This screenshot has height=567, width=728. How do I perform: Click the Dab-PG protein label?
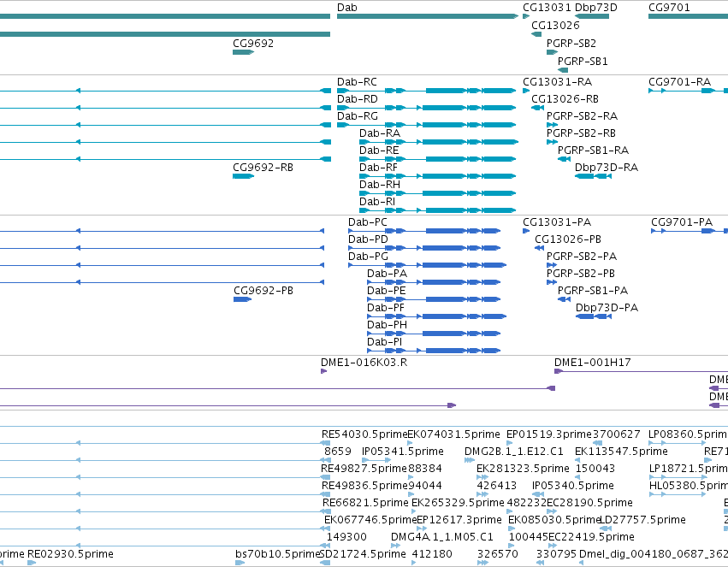tap(368, 257)
